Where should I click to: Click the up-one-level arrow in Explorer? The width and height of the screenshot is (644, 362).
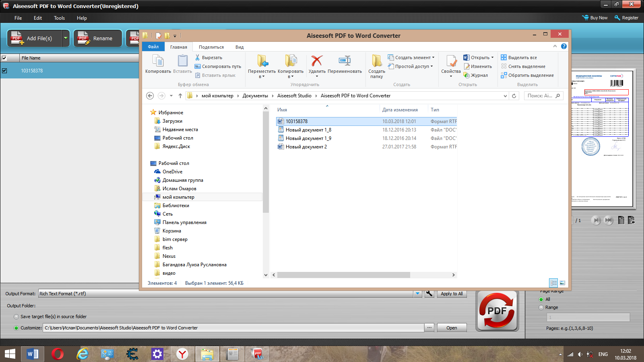pyautogui.click(x=180, y=96)
